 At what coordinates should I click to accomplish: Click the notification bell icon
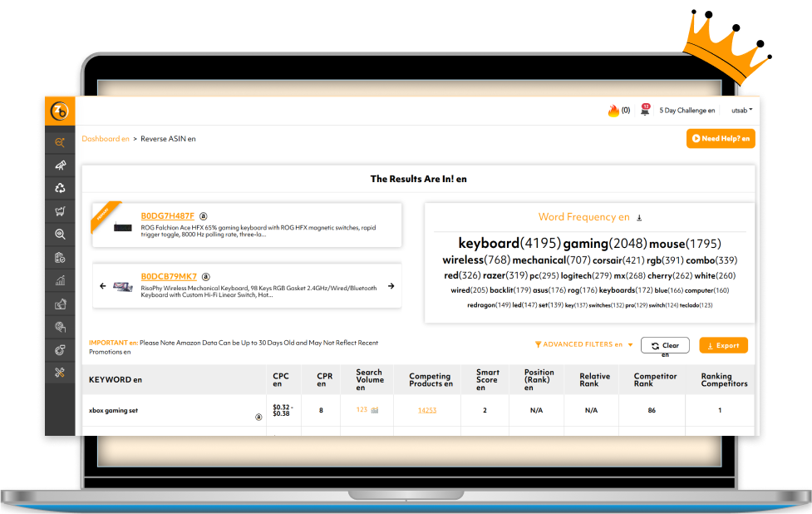[645, 111]
